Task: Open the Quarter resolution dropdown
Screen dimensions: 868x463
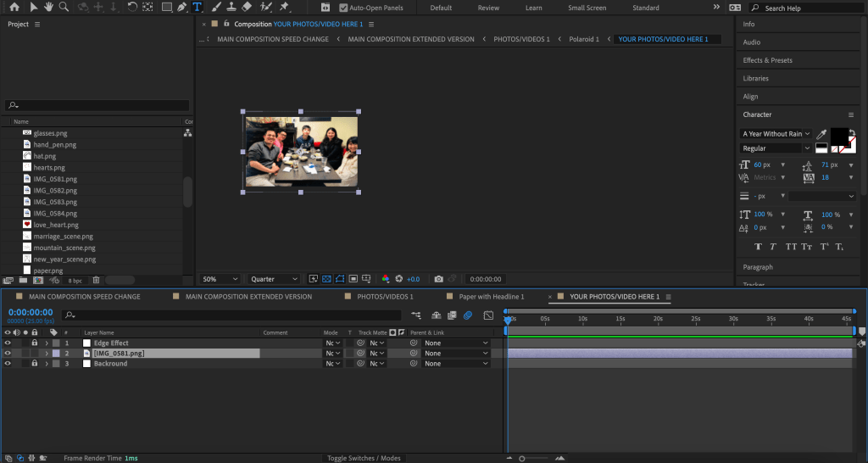Action: 274,279
